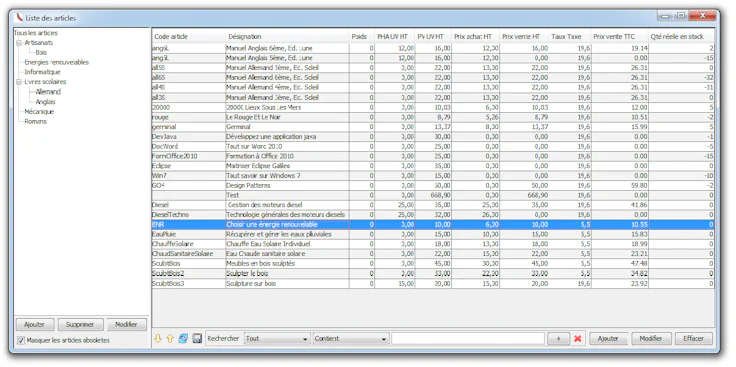Click the yellow down arrow icon
This screenshot has width=736, height=367.
pyautogui.click(x=158, y=338)
